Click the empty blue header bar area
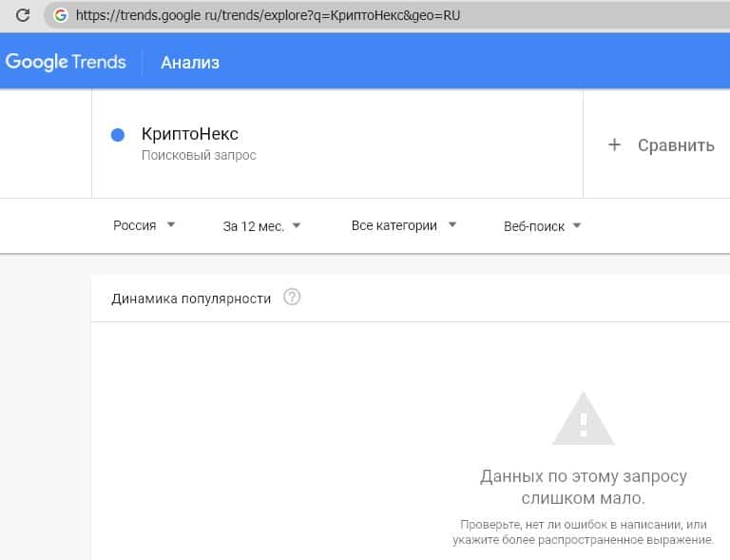Screen dimensions: 730x560 pos(475,63)
